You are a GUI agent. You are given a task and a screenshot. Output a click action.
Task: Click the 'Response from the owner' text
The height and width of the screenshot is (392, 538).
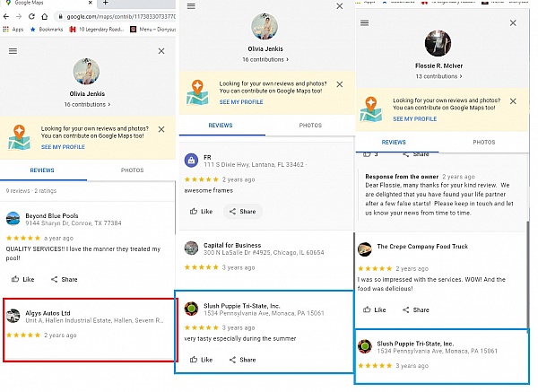(x=402, y=177)
